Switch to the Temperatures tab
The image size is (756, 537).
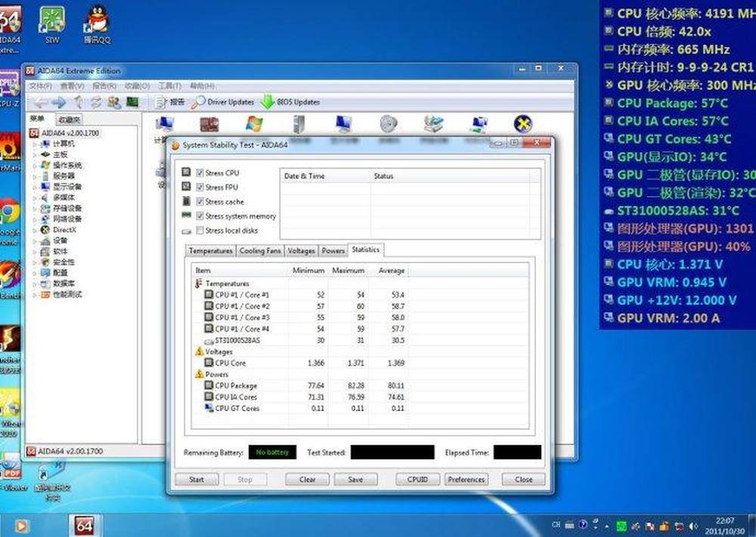coord(210,251)
